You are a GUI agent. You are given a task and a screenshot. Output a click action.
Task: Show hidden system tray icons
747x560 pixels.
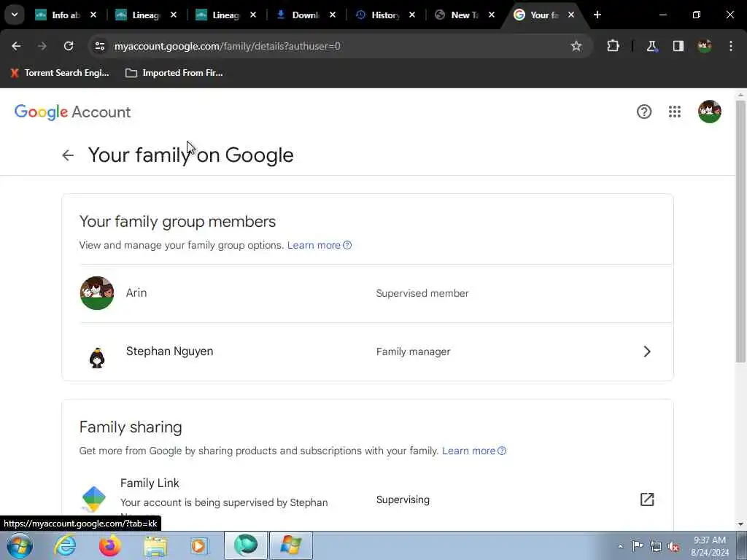coord(620,546)
